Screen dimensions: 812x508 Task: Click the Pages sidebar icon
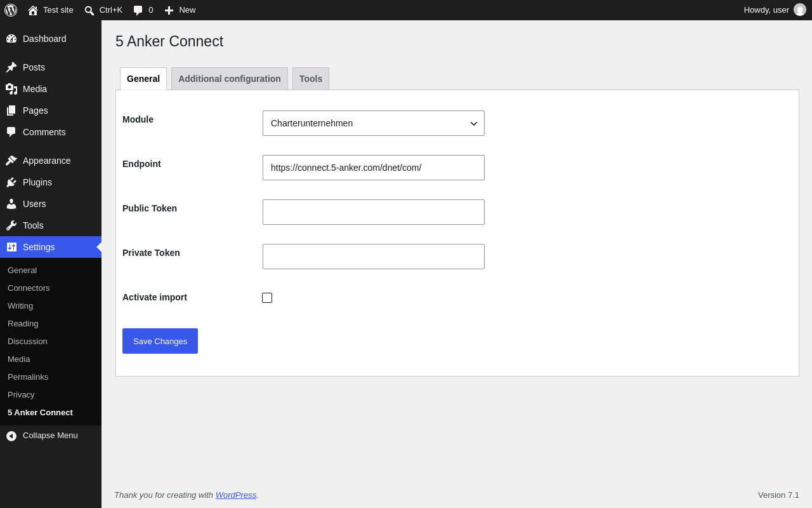tap(11, 110)
